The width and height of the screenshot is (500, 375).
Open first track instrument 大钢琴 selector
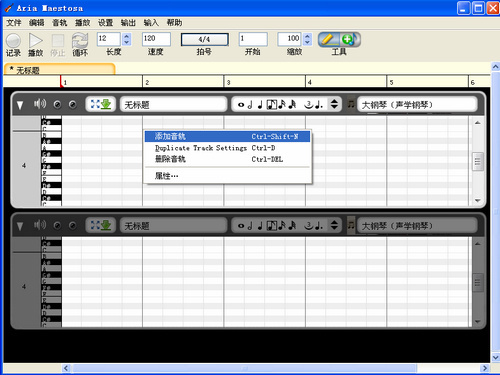[417, 105]
